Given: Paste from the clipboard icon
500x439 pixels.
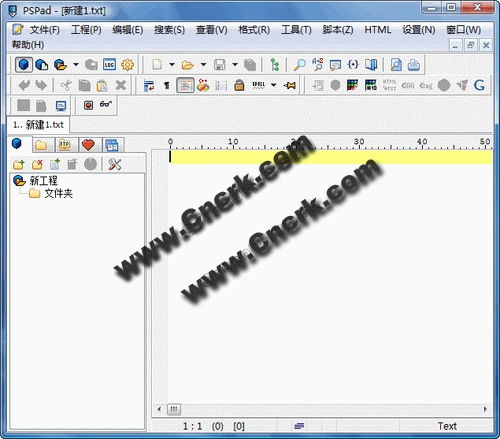Looking at the screenshot, I should point(102,85).
